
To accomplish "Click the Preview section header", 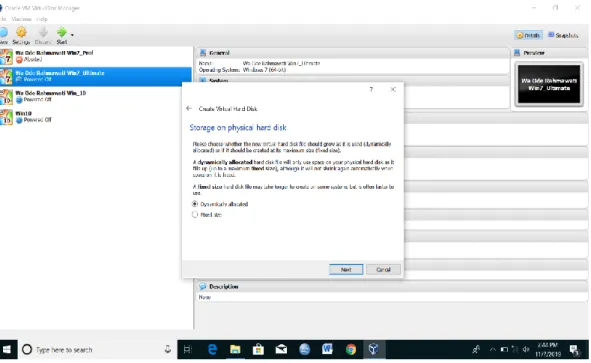I will click(x=549, y=53).
